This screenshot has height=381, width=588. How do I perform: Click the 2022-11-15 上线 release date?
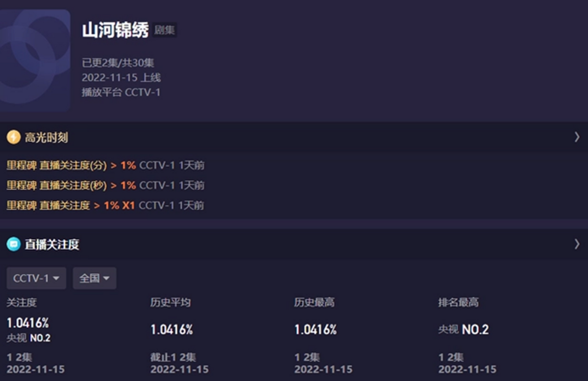(121, 77)
